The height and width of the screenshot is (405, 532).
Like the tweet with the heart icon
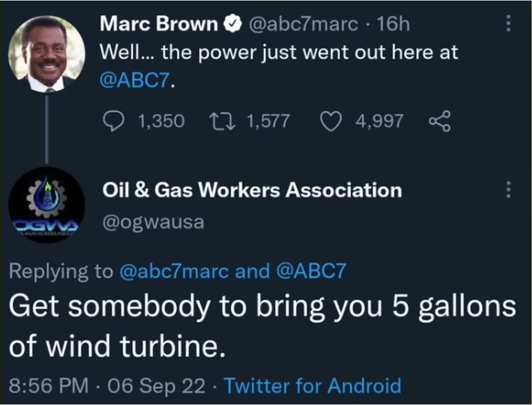pyautogui.click(x=331, y=121)
